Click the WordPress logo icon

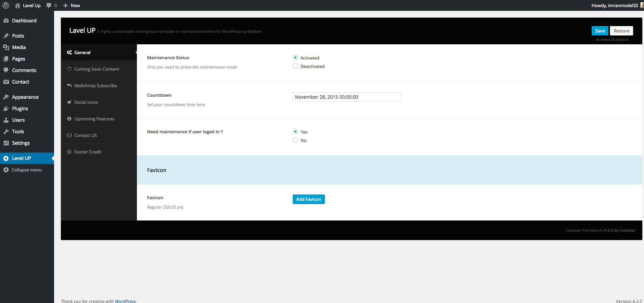(6, 5)
